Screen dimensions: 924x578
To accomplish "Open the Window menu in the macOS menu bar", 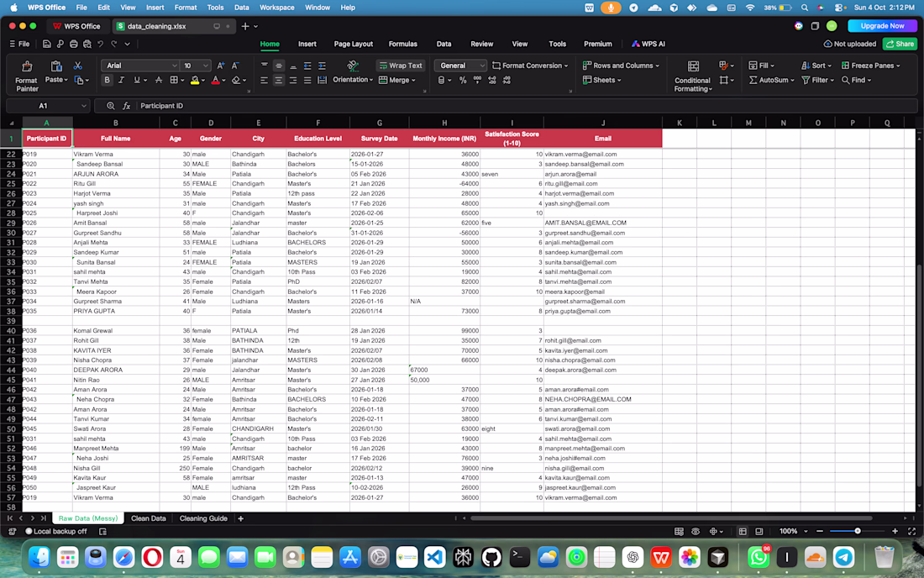I will (317, 8).
